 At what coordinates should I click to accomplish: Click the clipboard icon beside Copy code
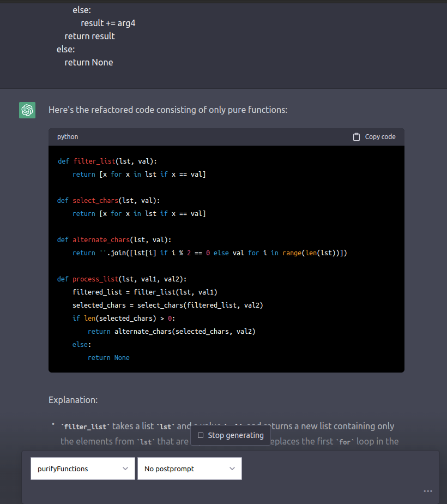pyautogui.click(x=357, y=136)
